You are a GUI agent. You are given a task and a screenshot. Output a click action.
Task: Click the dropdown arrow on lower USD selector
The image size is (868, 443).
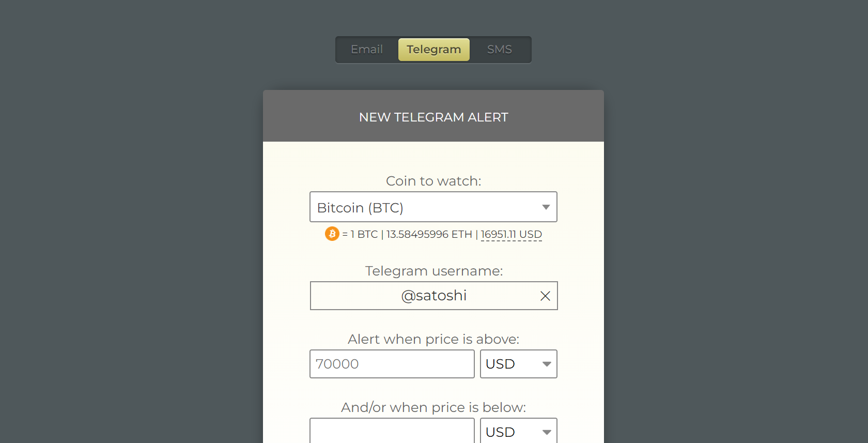[547, 432]
